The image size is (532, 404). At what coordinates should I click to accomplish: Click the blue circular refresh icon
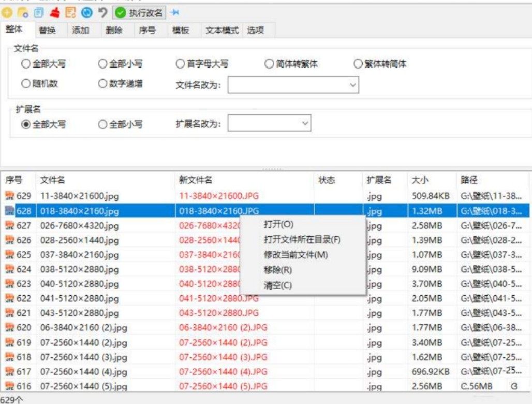[87, 12]
